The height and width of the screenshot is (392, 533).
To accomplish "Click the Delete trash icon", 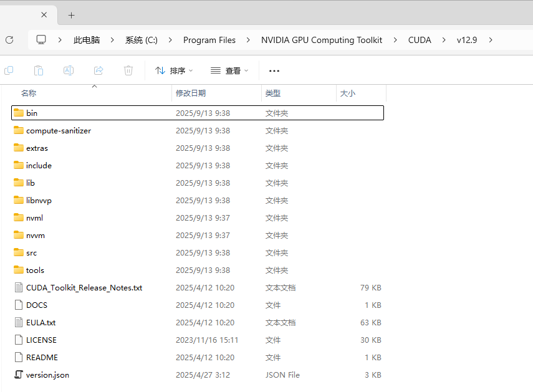I will (128, 70).
